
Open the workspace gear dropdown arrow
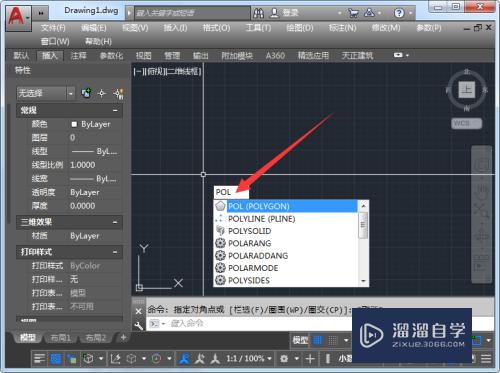(296, 359)
